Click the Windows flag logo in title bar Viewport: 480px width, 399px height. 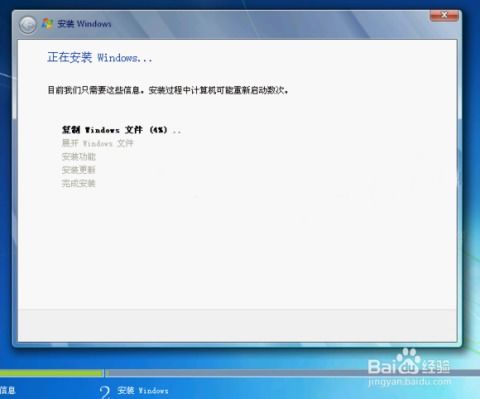click(x=47, y=24)
